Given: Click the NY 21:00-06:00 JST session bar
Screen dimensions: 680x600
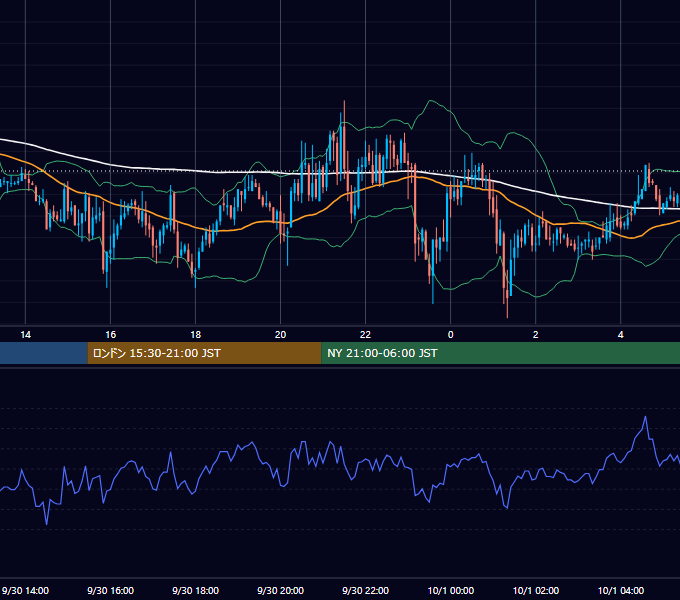Looking at the screenshot, I should pos(500,353).
